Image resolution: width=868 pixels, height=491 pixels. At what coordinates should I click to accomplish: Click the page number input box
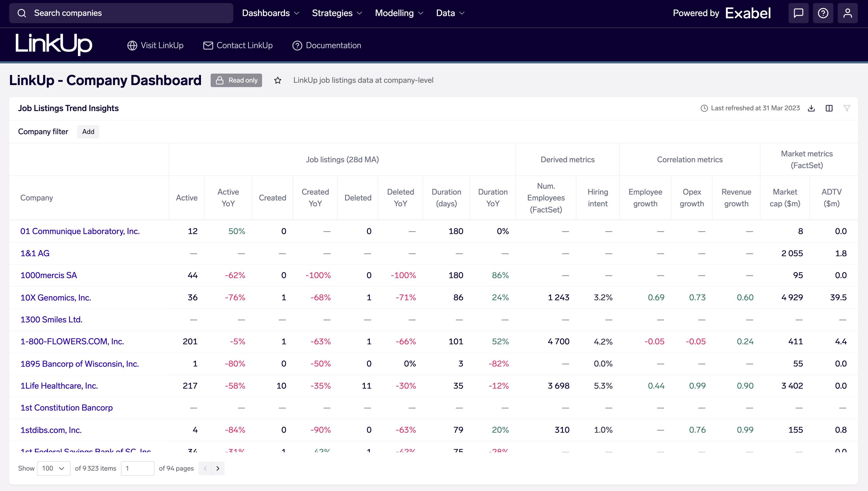138,468
